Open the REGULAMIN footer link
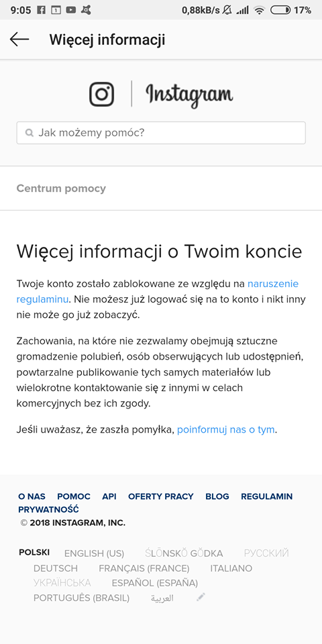 click(x=267, y=496)
